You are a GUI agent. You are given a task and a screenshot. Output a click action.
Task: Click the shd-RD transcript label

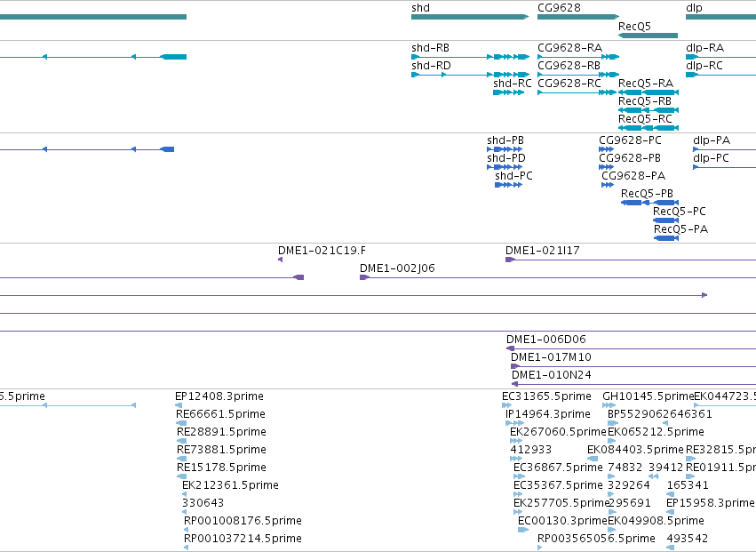[x=431, y=66]
